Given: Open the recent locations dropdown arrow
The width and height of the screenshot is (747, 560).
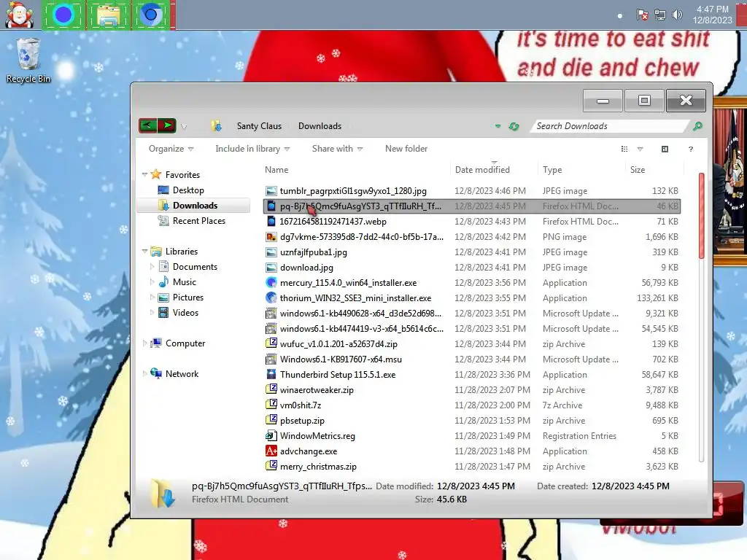Looking at the screenshot, I should tap(184, 127).
